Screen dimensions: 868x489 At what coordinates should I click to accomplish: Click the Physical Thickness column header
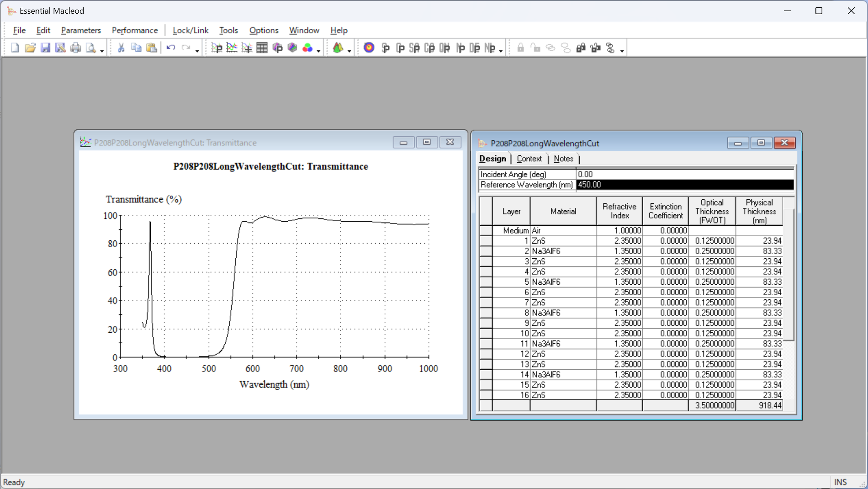tap(759, 211)
